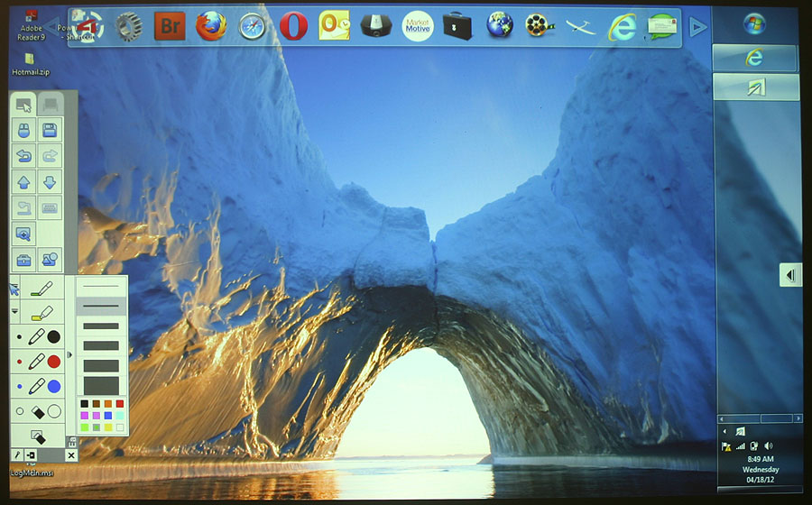Pick the orange color swatch
812x505 pixels.
107,404
